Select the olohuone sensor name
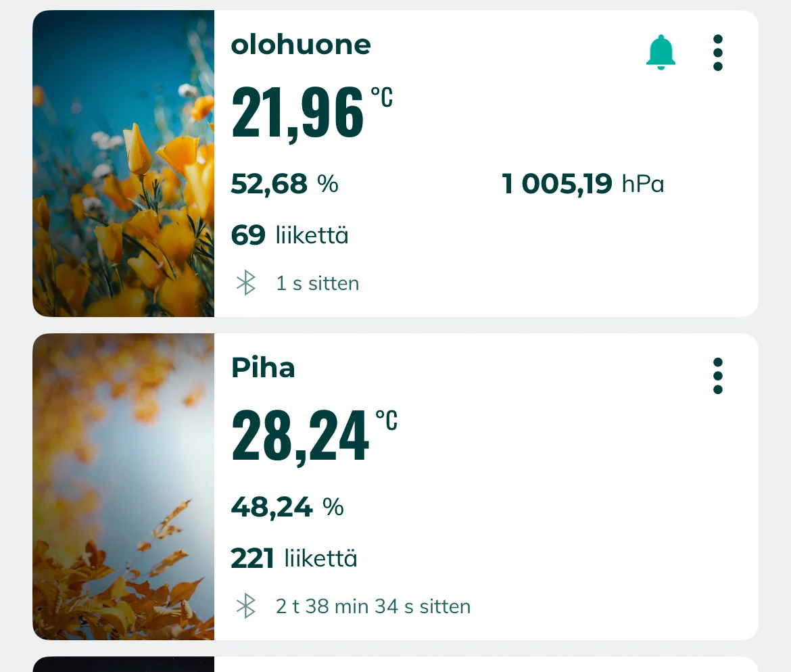Screen dimensions: 791x672 pyautogui.click(x=301, y=45)
